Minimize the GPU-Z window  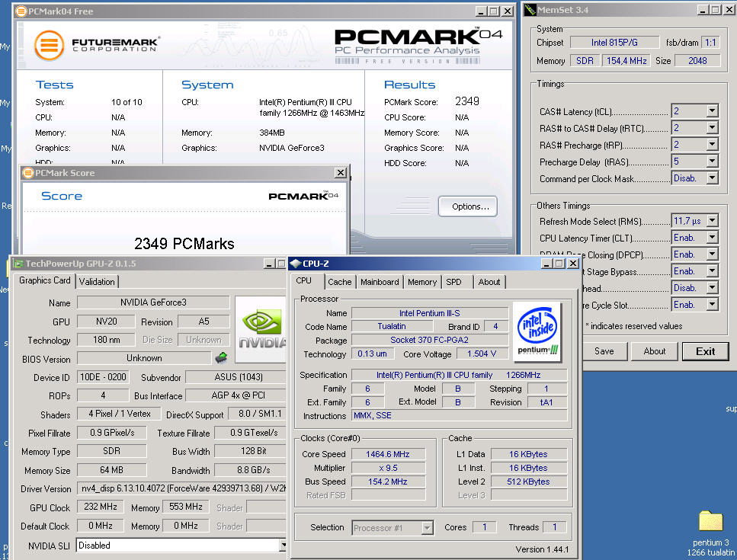[269, 264]
